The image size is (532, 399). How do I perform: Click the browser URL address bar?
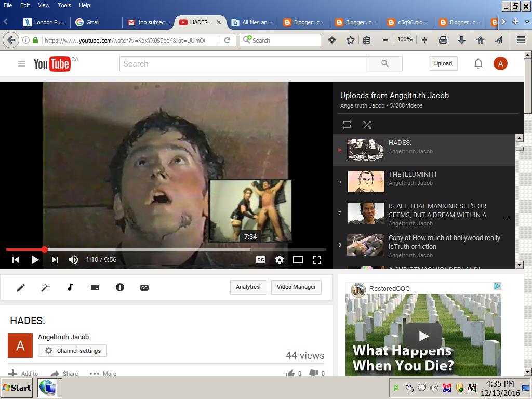[x=126, y=41]
